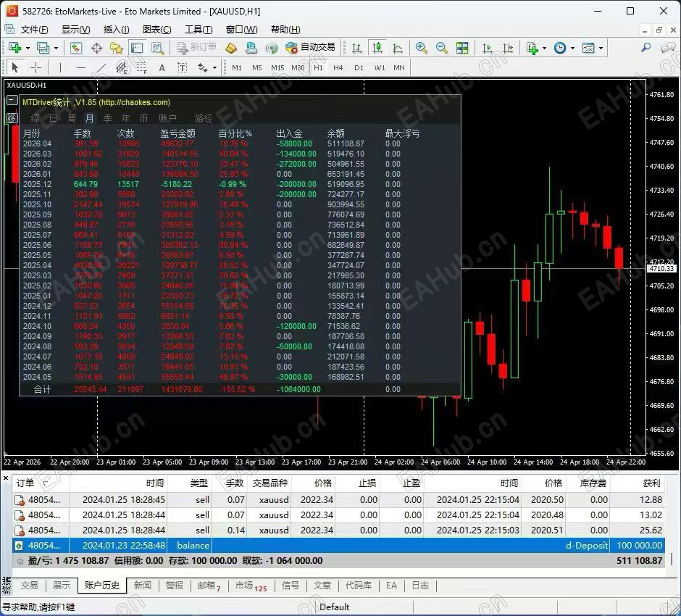Select the horizontal line tool
This screenshot has height=616, width=681.
81,67
